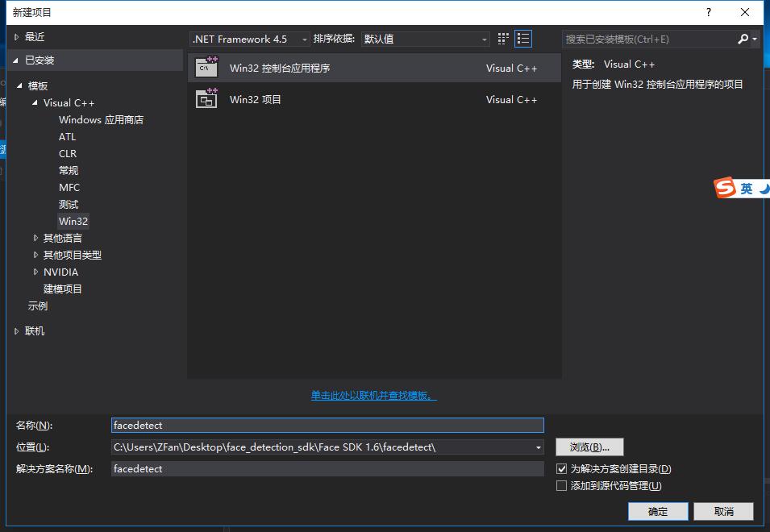Click Win32 项目 name text

pyautogui.click(x=255, y=99)
